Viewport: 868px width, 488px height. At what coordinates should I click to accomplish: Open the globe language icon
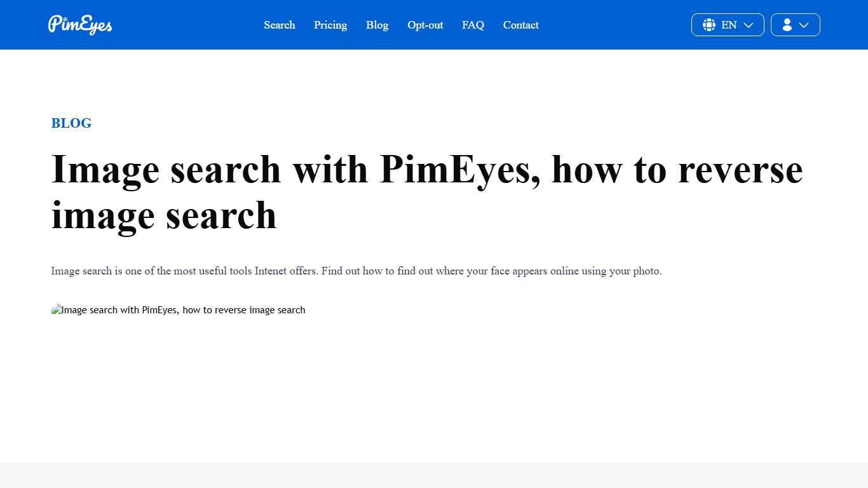click(709, 25)
